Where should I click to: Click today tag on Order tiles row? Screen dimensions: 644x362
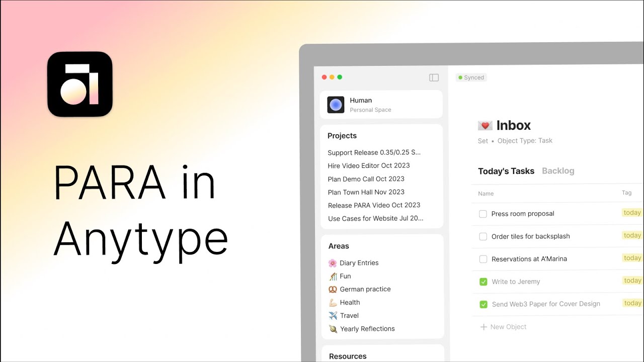(x=632, y=235)
